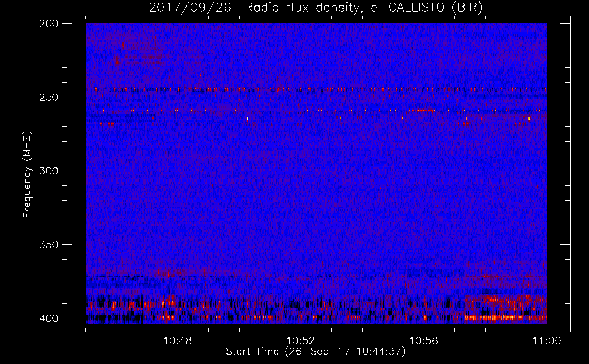Click the 10:48 time tick label
Screen dimensions: 589x364
tap(178, 341)
